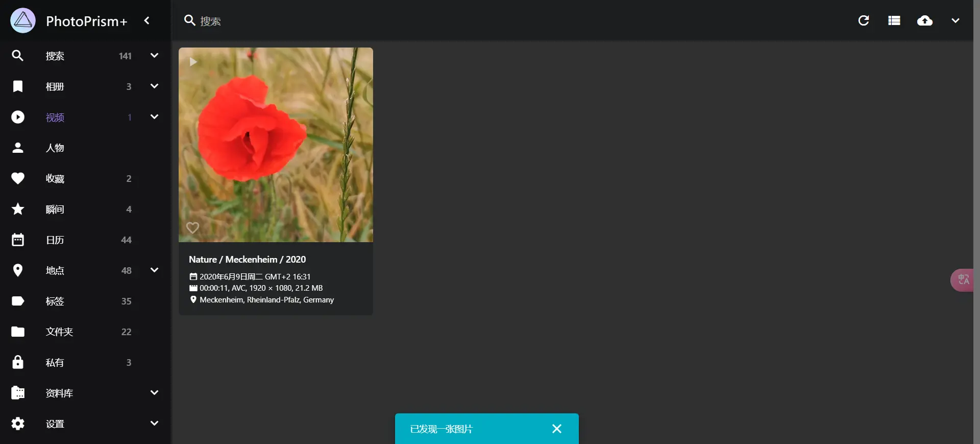Expand the 设置 sidebar submenu arrow
The height and width of the screenshot is (444, 980).
154,423
